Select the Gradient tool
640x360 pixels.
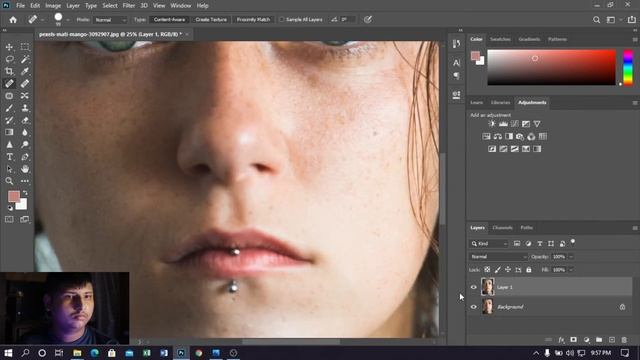pyautogui.click(x=9, y=132)
